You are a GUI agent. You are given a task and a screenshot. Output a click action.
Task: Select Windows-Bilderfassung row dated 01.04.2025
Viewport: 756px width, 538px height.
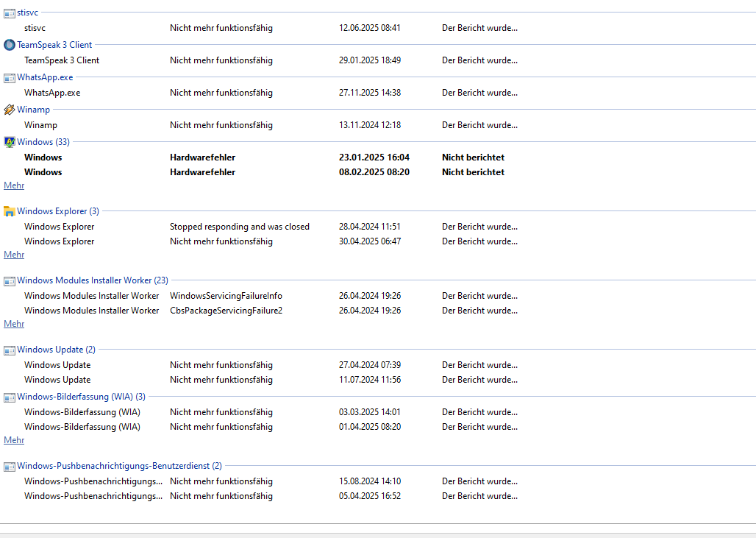tap(271, 427)
